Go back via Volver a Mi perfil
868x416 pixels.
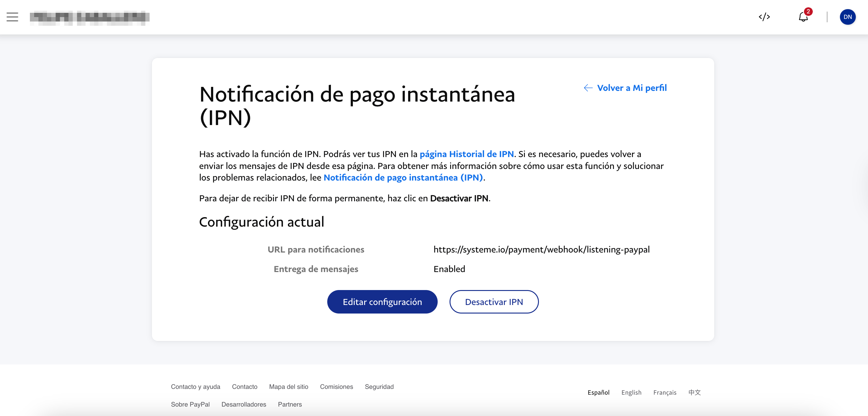(x=625, y=88)
